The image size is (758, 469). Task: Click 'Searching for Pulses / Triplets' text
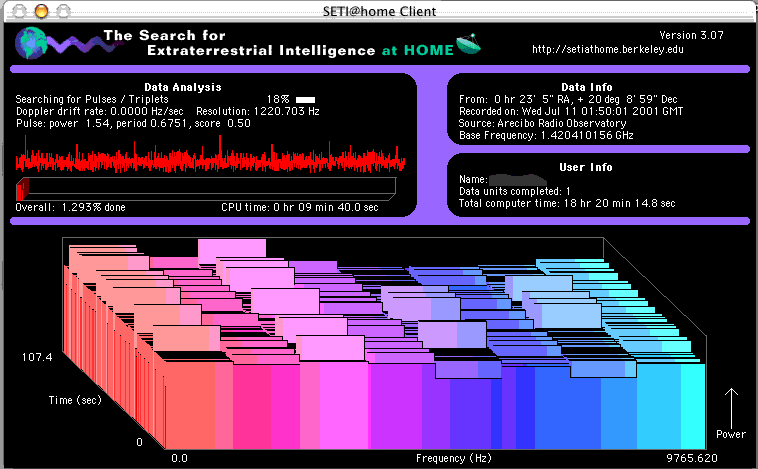coord(92,99)
